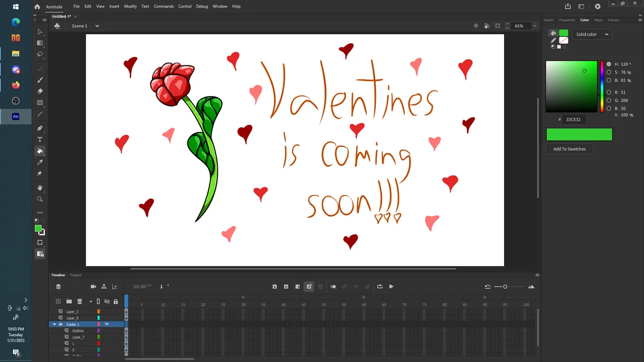Select the Selection arrow tool

point(40,32)
